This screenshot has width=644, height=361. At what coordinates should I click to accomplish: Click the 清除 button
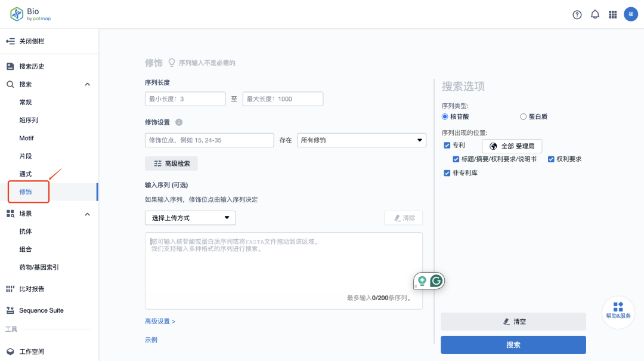tap(403, 218)
